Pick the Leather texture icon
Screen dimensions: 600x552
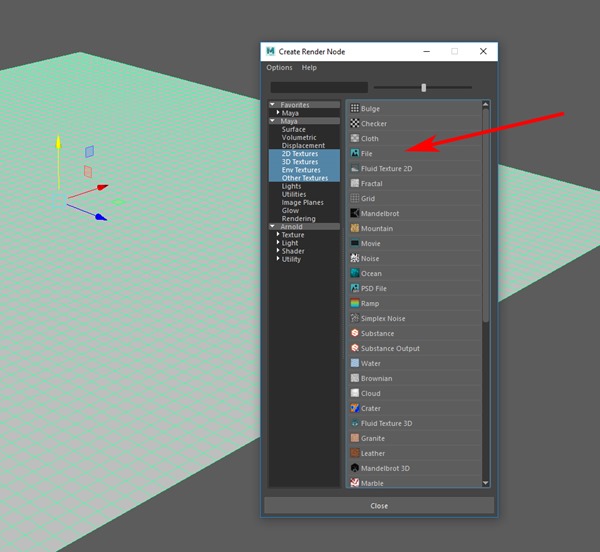355,453
